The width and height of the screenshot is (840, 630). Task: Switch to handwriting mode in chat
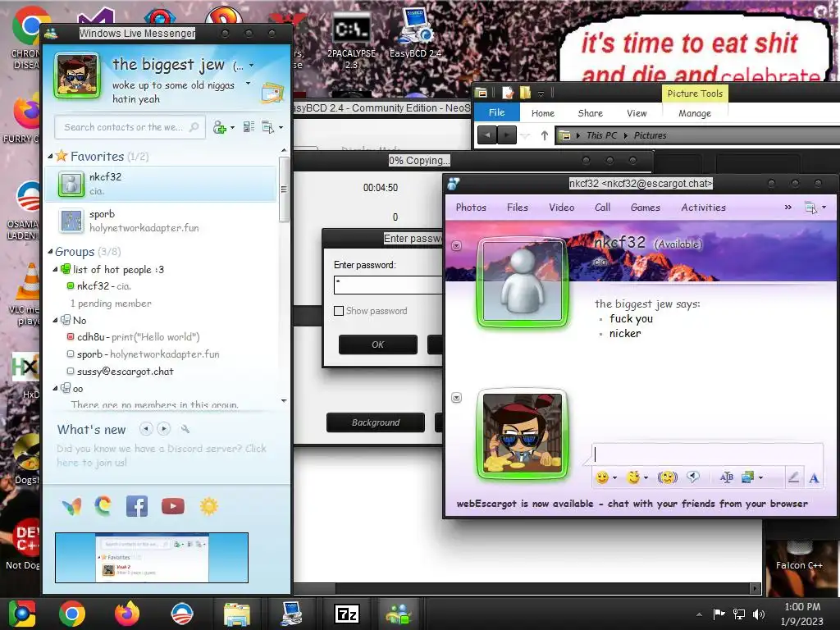pos(793,477)
